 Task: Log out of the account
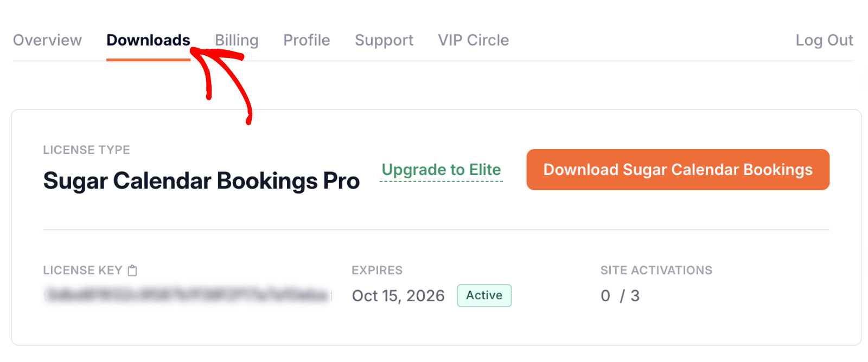[x=825, y=40]
